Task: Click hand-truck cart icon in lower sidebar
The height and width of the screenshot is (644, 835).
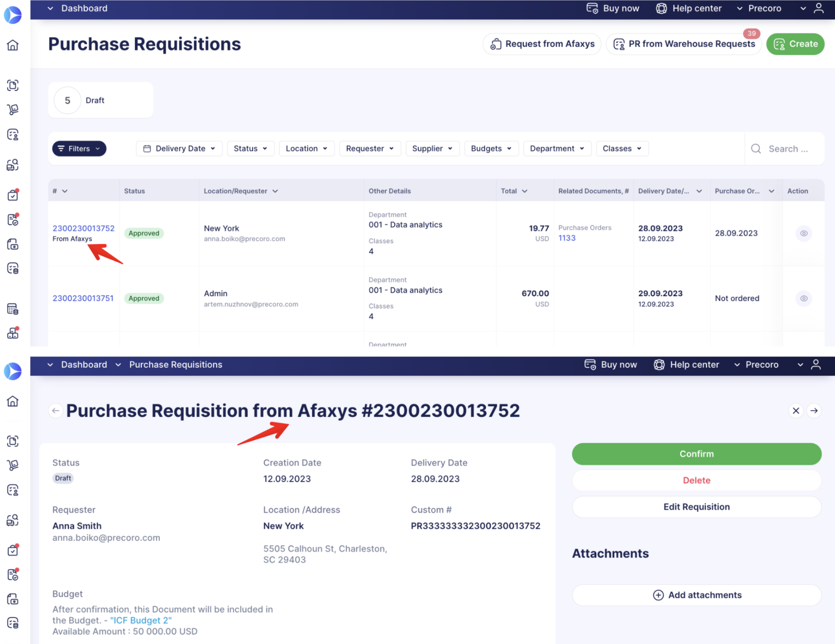Action: point(13,466)
